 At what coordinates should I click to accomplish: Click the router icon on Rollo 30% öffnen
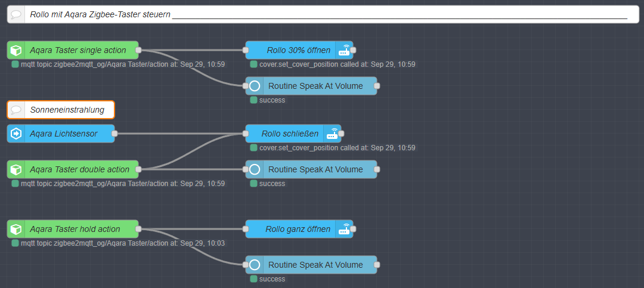(344, 51)
